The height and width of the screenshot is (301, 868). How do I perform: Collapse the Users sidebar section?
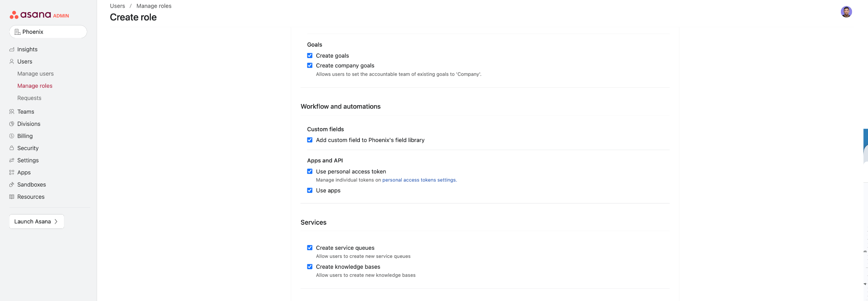[25, 61]
